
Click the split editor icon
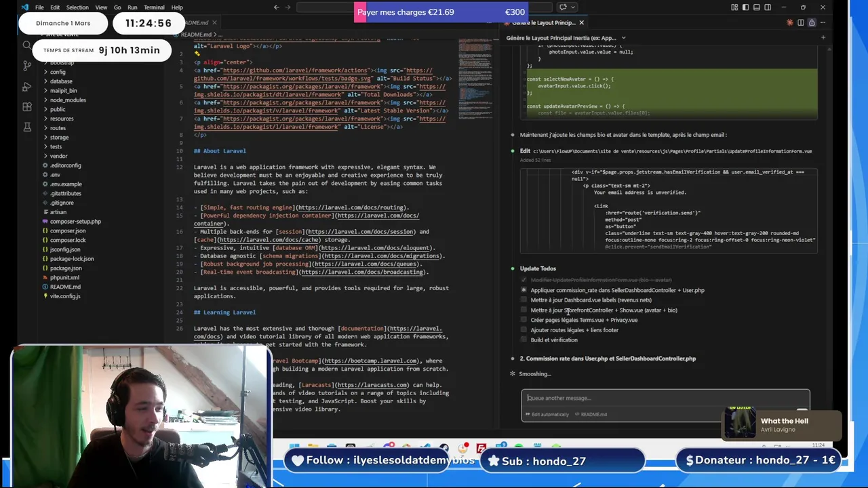click(801, 23)
